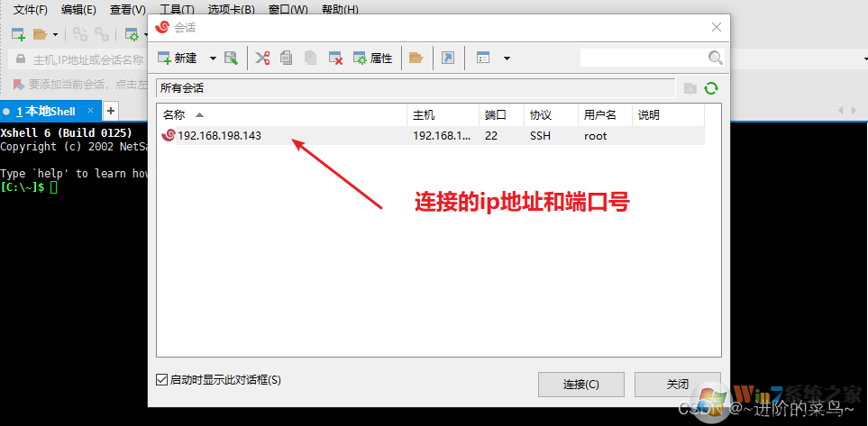Open session 属性 properties

[x=373, y=58]
